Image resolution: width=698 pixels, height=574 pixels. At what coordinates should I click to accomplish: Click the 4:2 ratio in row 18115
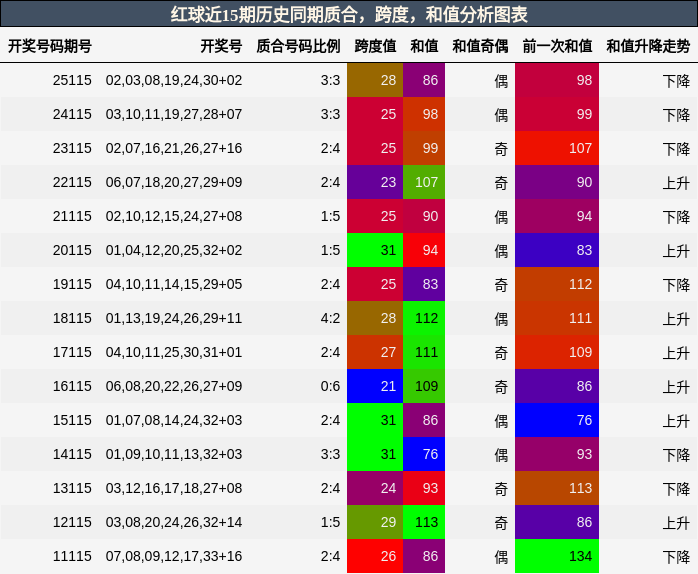tap(330, 318)
